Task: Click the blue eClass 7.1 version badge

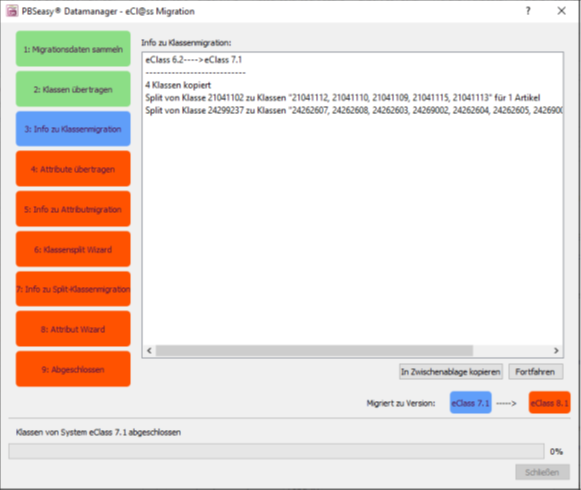Action: click(x=471, y=403)
